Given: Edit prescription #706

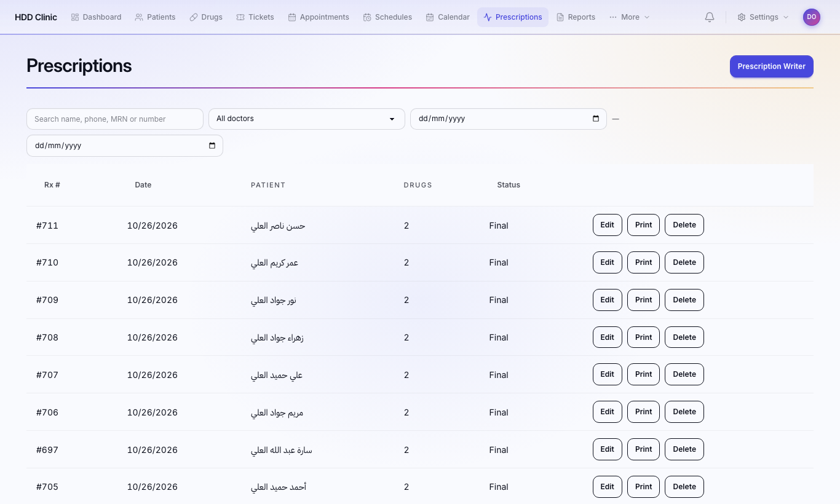Looking at the screenshot, I should (x=608, y=412).
